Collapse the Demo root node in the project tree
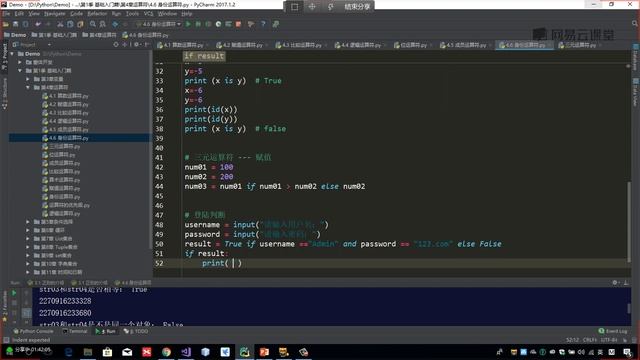This screenshot has height=360, width=640. point(12,54)
